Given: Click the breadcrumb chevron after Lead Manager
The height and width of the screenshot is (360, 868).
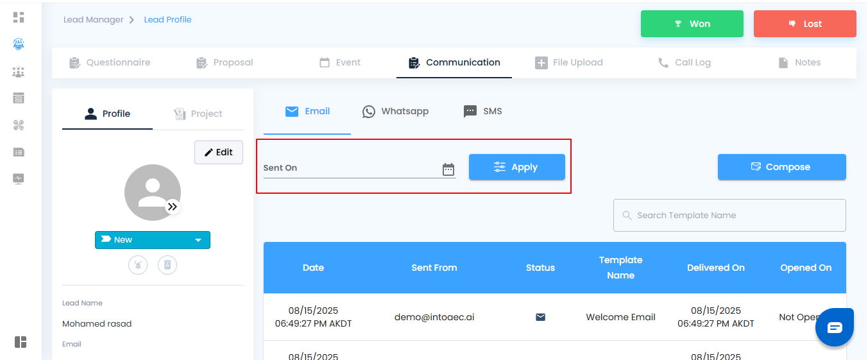Looking at the screenshot, I should 132,20.
